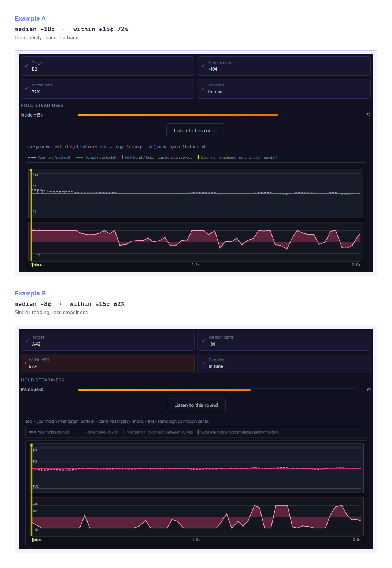Image resolution: width=392 pixels, height=568 pixels.
Task: Click the 'Target note (solid)' legend label in Example A
Action: pos(101,158)
